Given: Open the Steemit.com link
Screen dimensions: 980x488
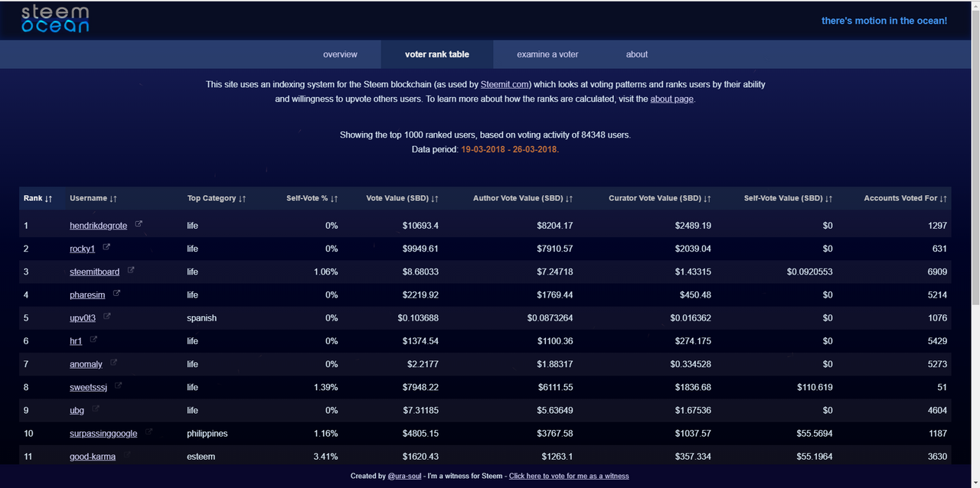Looking at the screenshot, I should pos(505,84).
